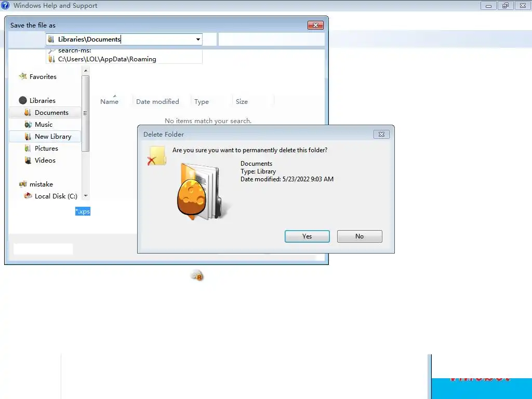This screenshot has width=532, height=399.
Task: Sort by the Name column header
Action: (x=109, y=101)
